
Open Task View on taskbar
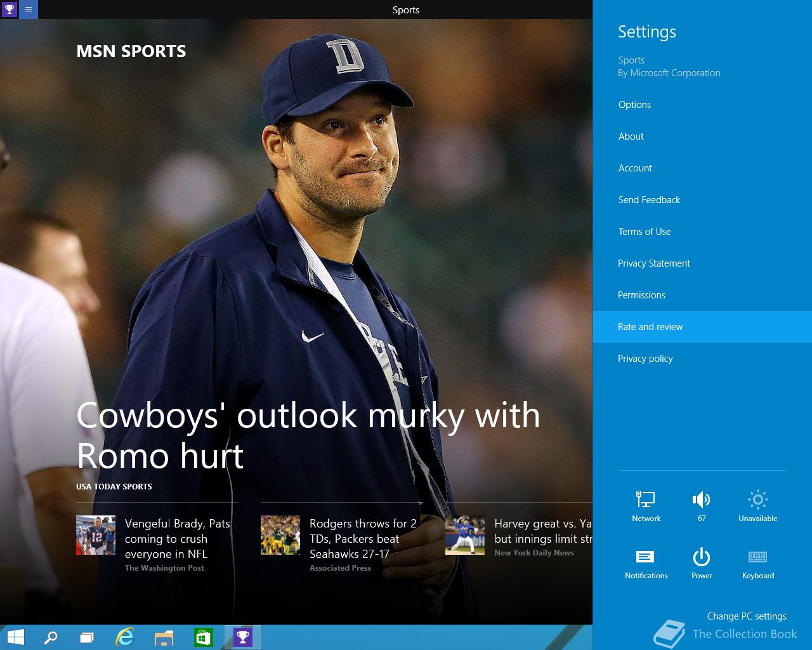(87, 637)
